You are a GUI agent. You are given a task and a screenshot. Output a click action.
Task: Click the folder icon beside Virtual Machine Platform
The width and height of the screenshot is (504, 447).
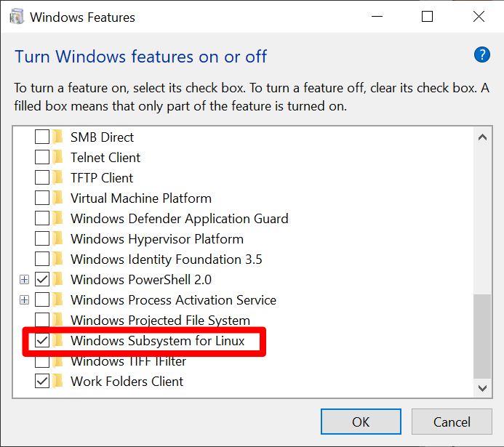(58, 198)
